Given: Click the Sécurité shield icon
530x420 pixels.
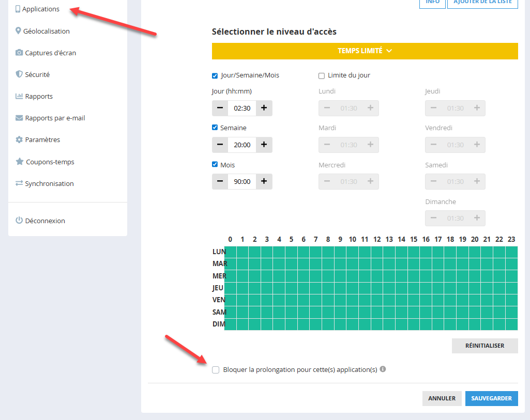Looking at the screenshot, I should pos(19,74).
